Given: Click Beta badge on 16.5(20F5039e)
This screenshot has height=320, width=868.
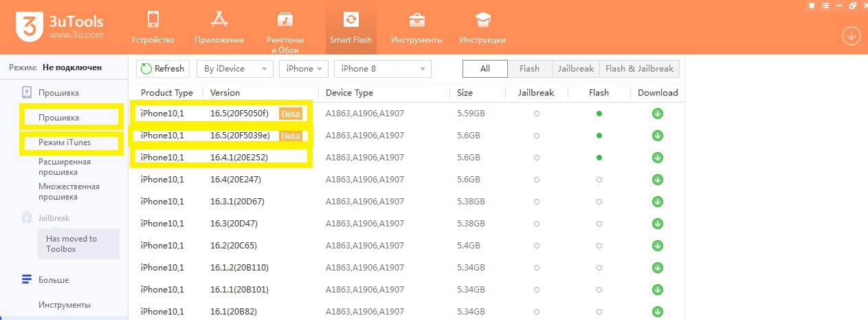Looking at the screenshot, I should tap(291, 136).
